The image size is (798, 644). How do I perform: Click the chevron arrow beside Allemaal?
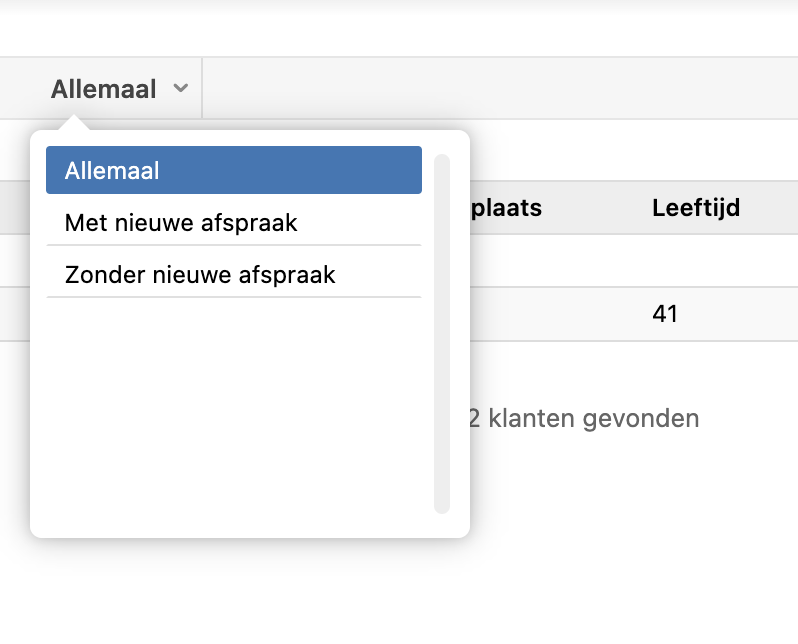click(181, 89)
